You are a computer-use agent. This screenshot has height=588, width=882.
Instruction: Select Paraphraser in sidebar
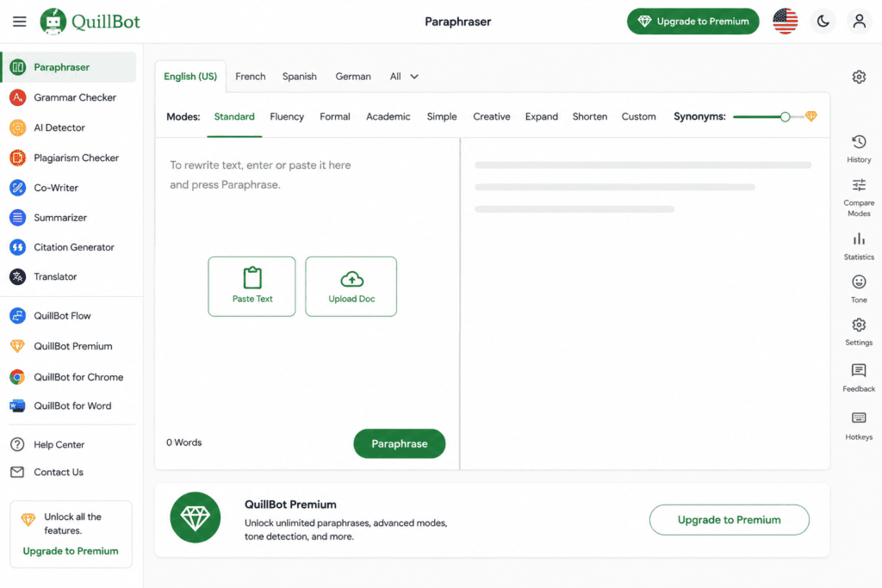click(68, 67)
